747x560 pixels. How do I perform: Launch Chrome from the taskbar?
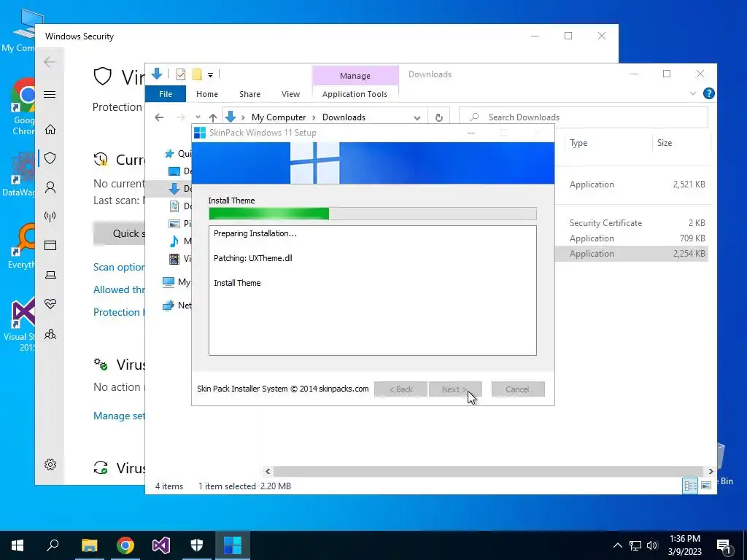click(125, 545)
